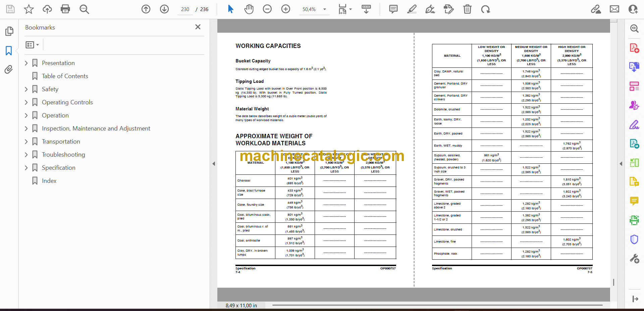Select the Specification bookmark
644x311 pixels.
point(59,168)
